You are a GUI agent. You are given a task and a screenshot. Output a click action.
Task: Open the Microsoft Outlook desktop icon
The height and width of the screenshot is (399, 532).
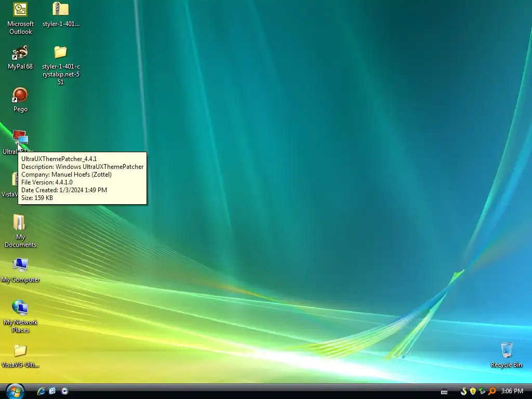coord(20,10)
